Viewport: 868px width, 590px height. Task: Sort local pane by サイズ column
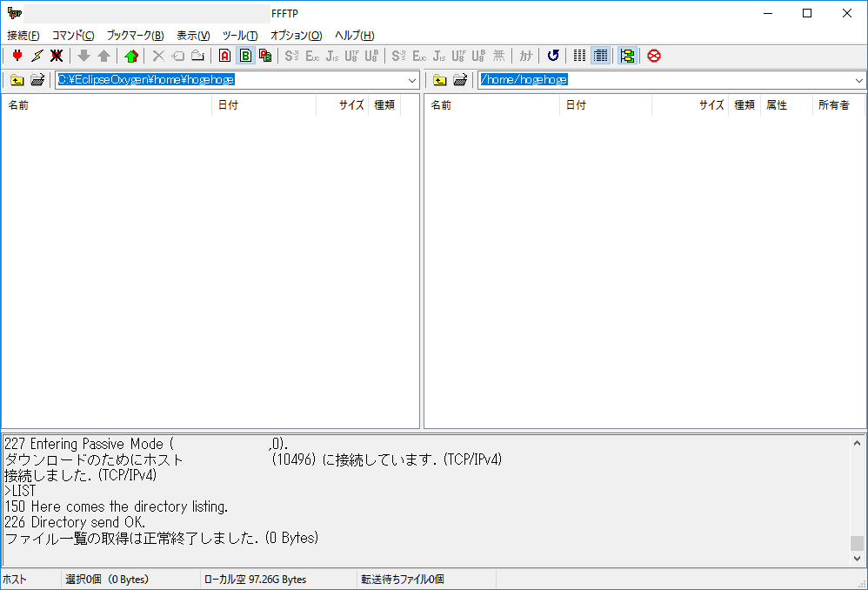pyautogui.click(x=343, y=105)
